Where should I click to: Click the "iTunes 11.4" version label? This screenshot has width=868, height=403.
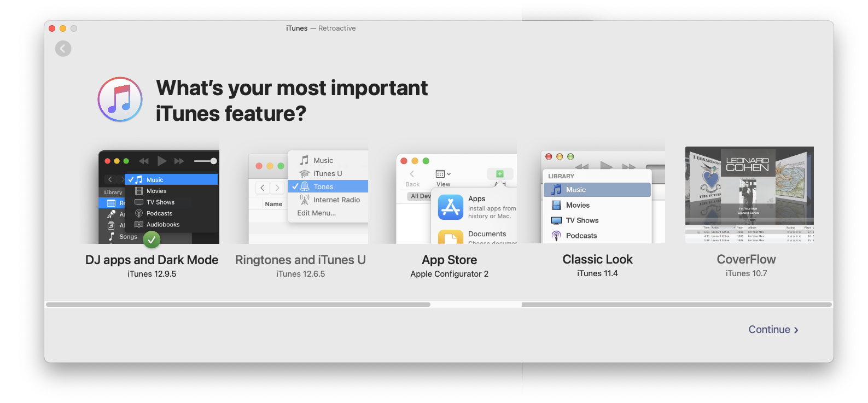[x=597, y=273]
